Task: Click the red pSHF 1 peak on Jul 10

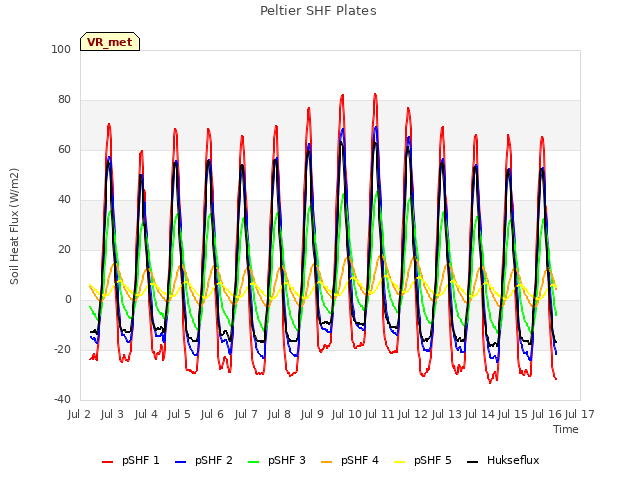Action: tap(342, 95)
